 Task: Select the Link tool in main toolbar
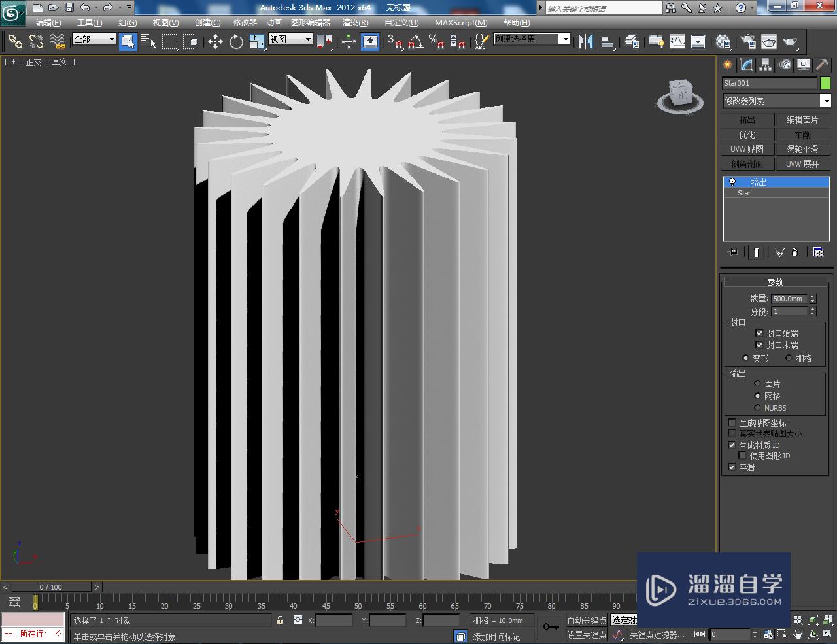point(14,42)
